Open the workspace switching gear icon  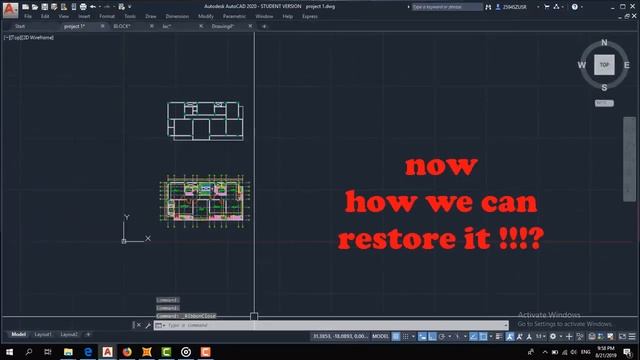pyautogui.click(x=553, y=336)
